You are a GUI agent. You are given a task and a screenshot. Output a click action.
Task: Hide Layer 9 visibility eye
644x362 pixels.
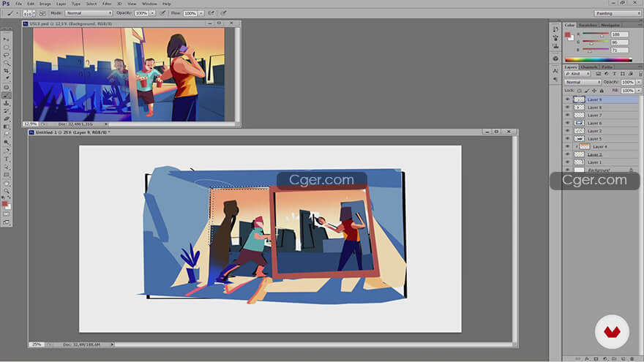point(568,99)
